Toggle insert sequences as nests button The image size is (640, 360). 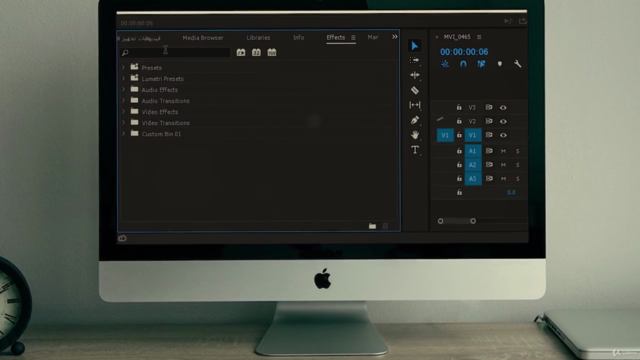(x=445, y=64)
